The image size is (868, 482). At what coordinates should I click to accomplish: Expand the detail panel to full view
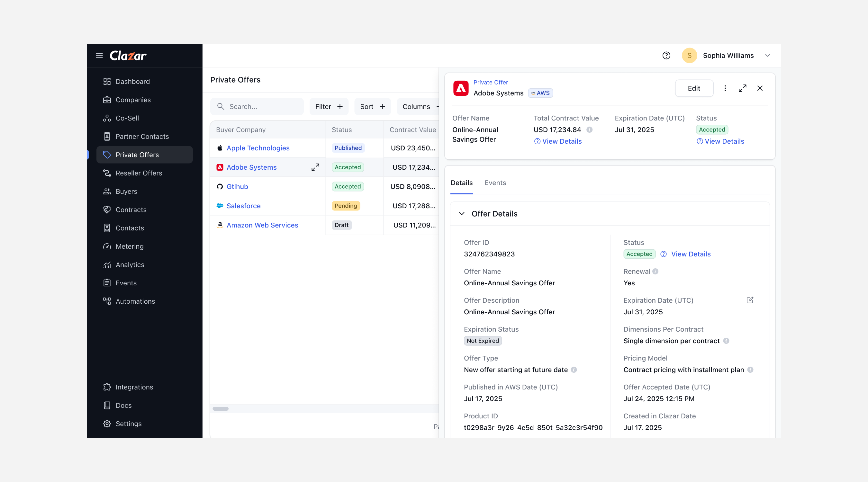742,88
